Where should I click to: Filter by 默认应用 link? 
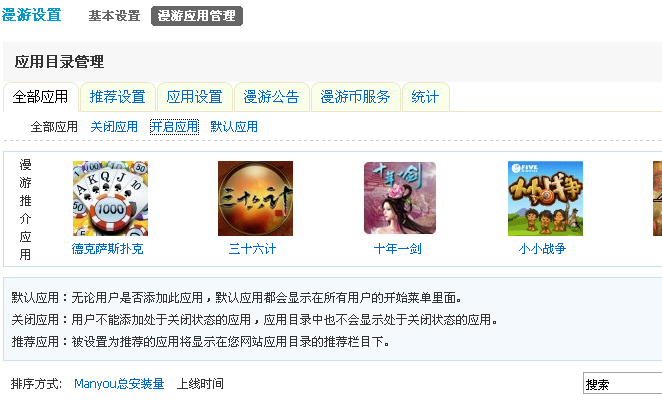[x=234, y=127]
